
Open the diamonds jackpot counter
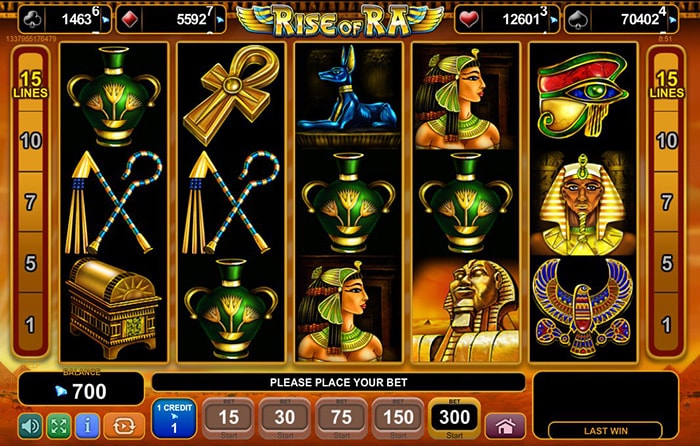pyautogui.click(x=171, y=19)
